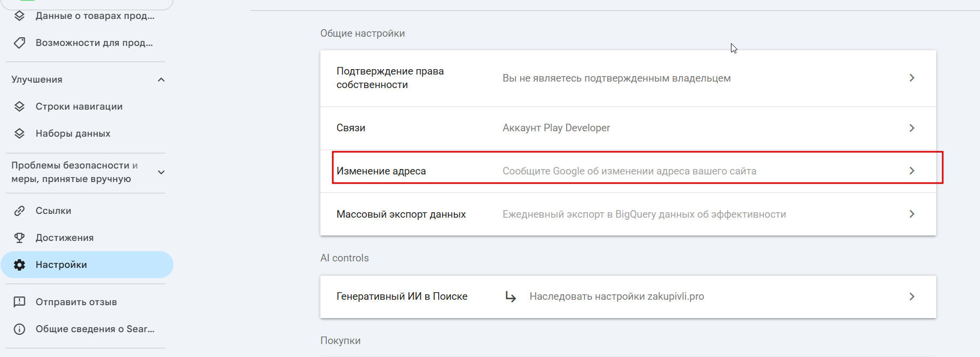Open Изменение адреса setting
This screenshot has width=980, height=357.
click(628, 171)
